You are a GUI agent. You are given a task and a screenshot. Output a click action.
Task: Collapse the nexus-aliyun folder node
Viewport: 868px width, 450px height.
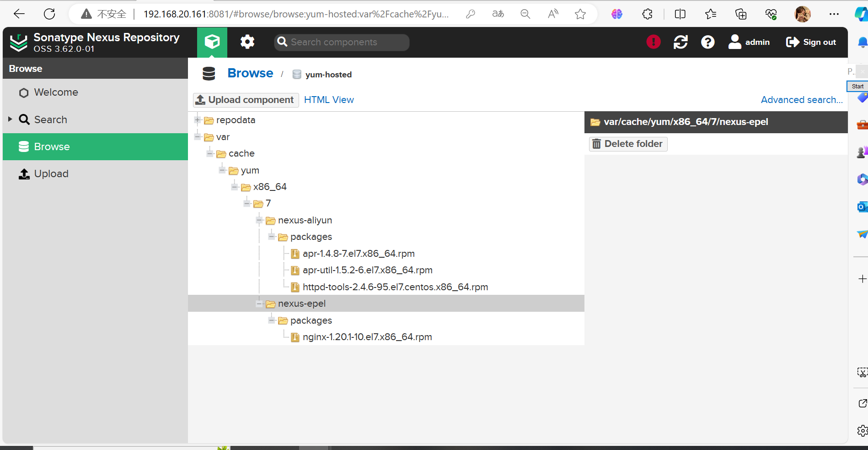259,220
